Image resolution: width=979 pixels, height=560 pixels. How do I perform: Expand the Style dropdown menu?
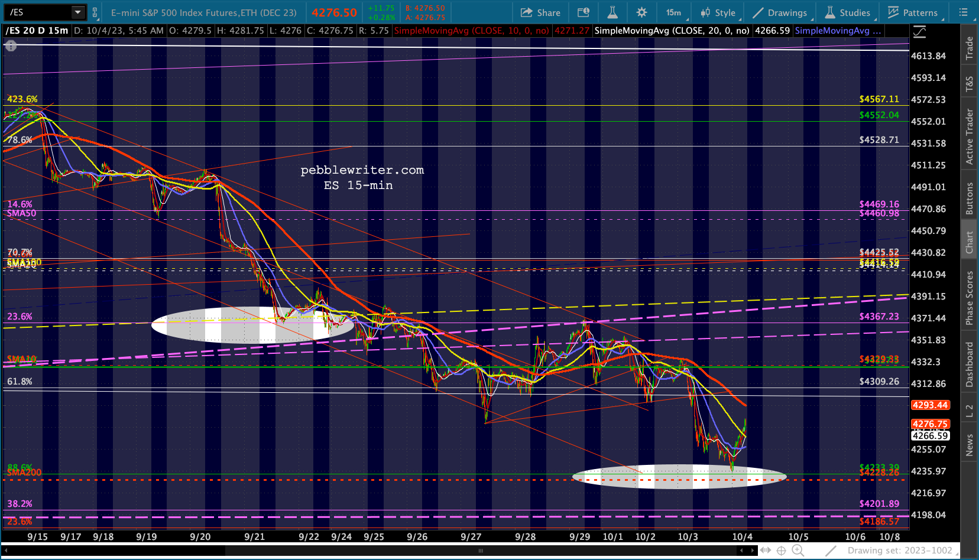click(x=718, y=12)
